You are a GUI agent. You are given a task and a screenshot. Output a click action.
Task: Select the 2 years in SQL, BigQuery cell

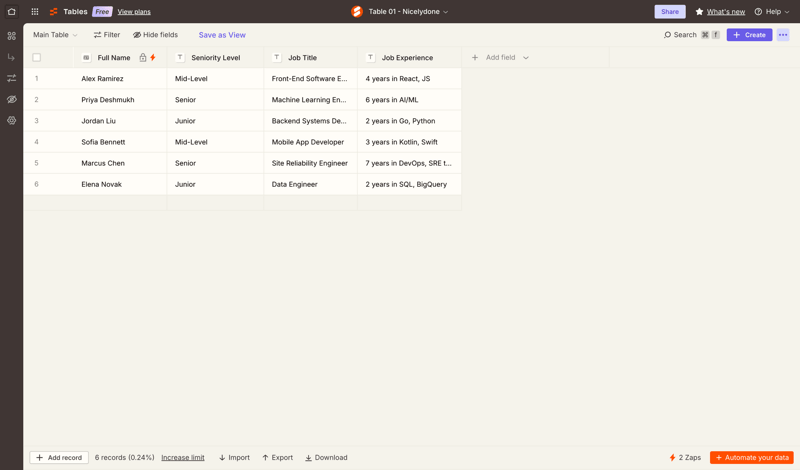(410, 184)
